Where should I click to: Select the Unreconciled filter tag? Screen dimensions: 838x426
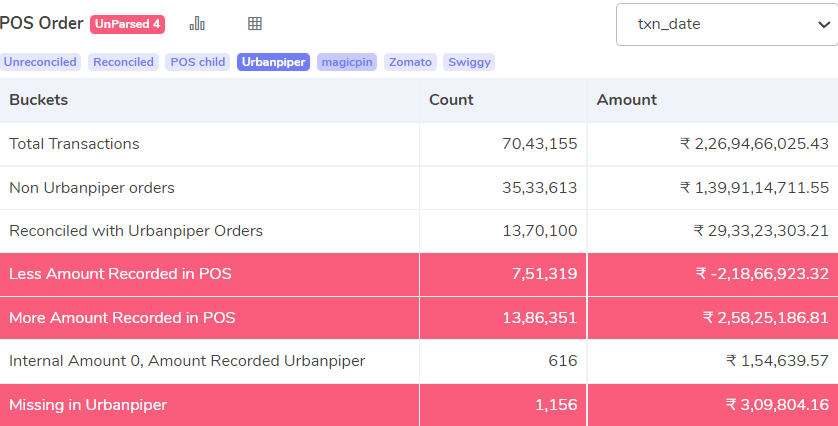(40, 62)
